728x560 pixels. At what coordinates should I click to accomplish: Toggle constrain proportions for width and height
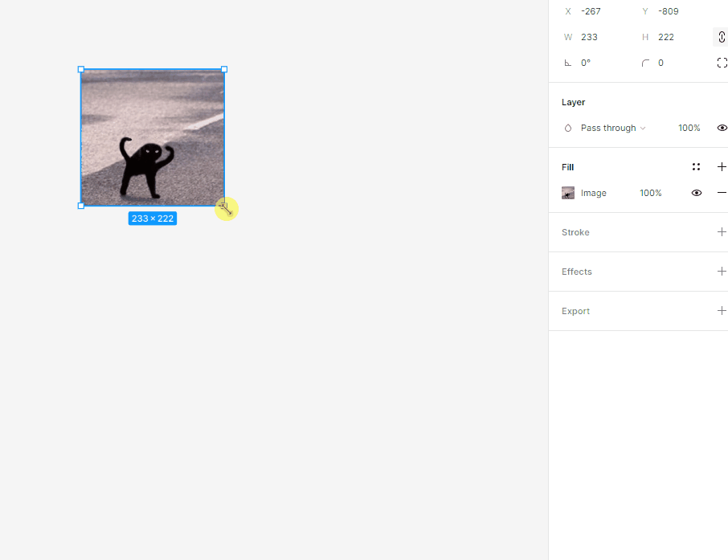721,37
